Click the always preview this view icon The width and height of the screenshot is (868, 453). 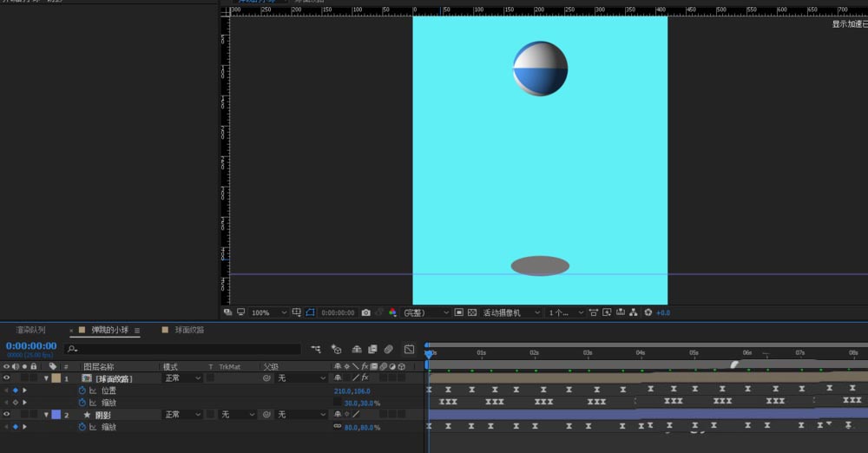[x=227, y=312]
